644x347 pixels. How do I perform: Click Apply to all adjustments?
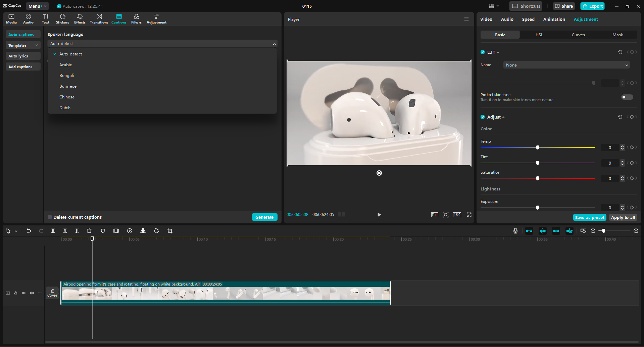pyautogui.click(x=623, y=217)
